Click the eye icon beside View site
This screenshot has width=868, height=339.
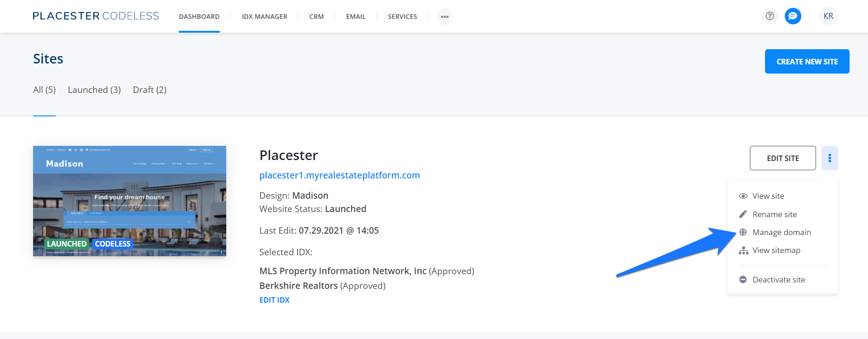[x=743, y=196]
